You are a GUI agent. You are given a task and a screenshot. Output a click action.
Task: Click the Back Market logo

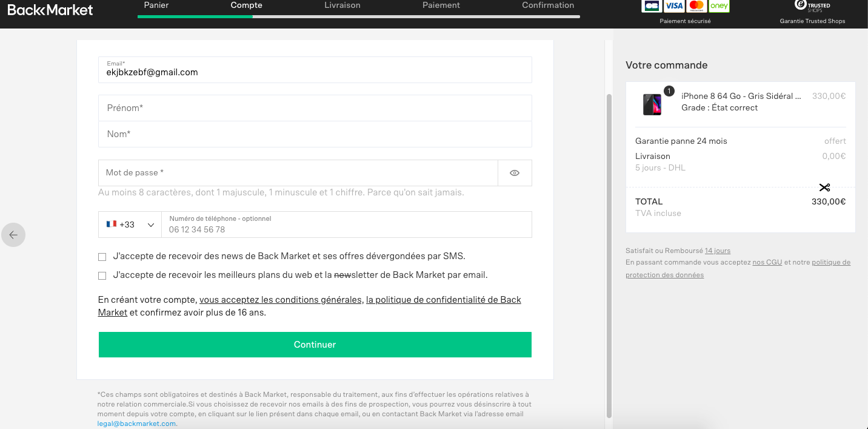(50, 9)
